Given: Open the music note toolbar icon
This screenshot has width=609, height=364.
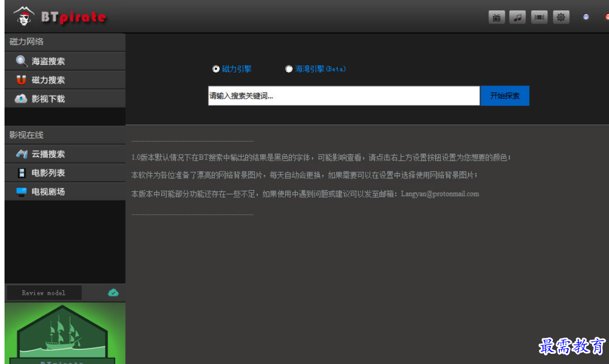Looking at the screenshot, I should [517, 17].
